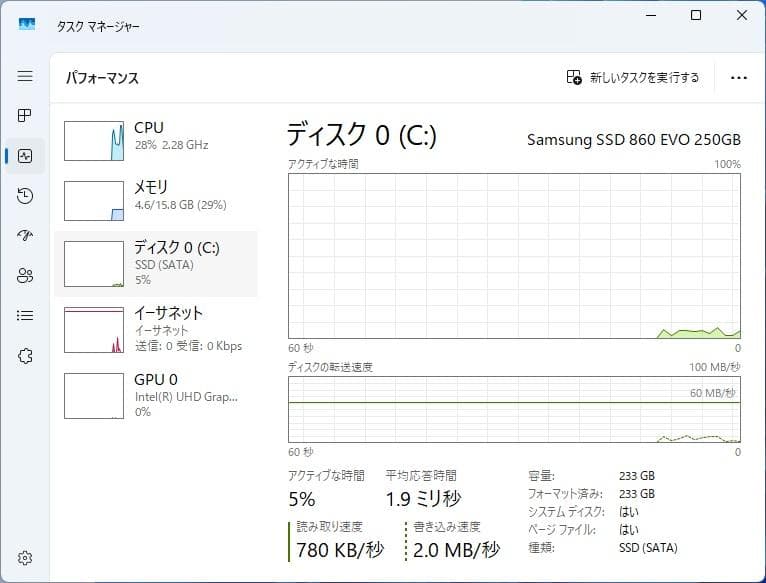
Task: Click the 60 MB/秒 graph scale label
Action: [712, 393]
